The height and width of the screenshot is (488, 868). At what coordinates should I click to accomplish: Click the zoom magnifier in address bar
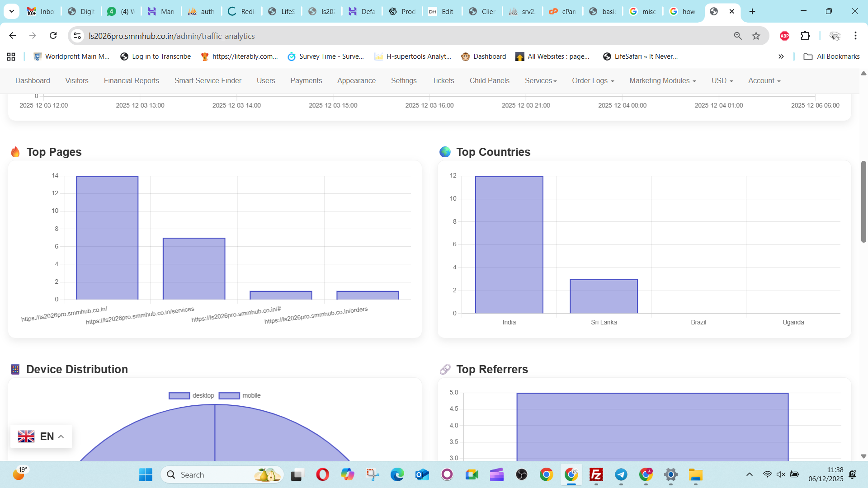pos(738,36)
